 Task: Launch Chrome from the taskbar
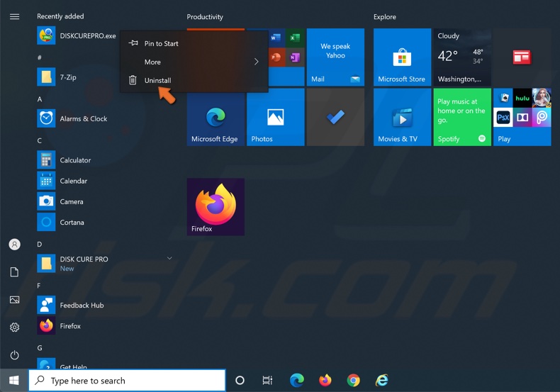(353, 380)
